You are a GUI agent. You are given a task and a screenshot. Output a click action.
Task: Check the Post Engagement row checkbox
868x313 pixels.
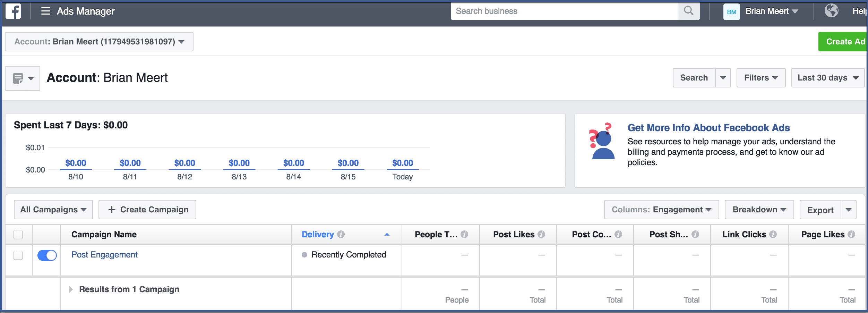[18, 255]
